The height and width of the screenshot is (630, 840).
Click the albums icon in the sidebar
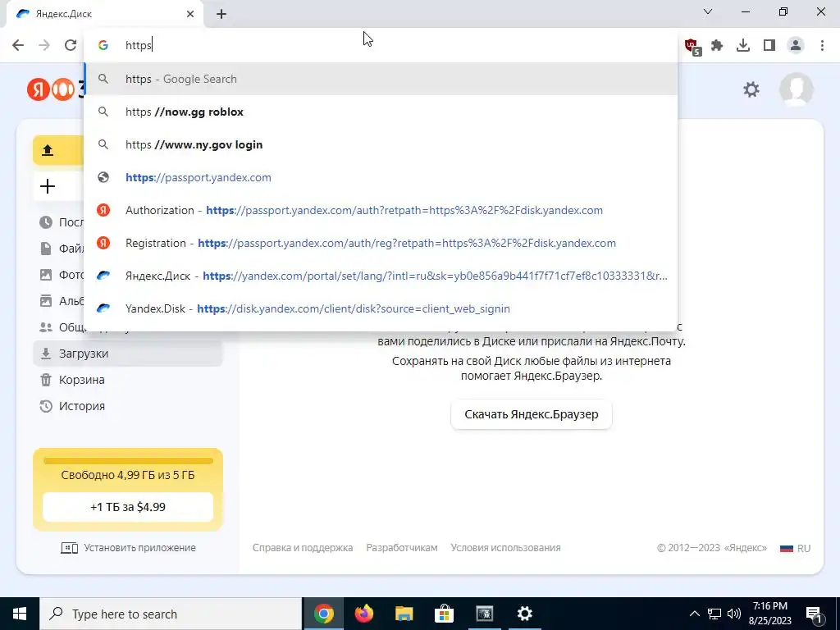point(46,301)
